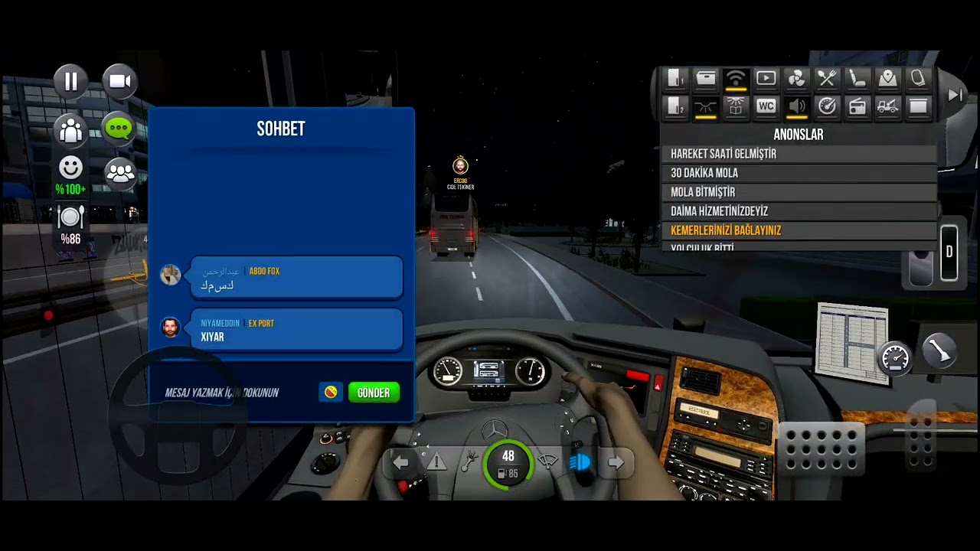The image size is (980, 551).
Task: Click Niyameddin's avatar in chat
Action: coord(170,328)
